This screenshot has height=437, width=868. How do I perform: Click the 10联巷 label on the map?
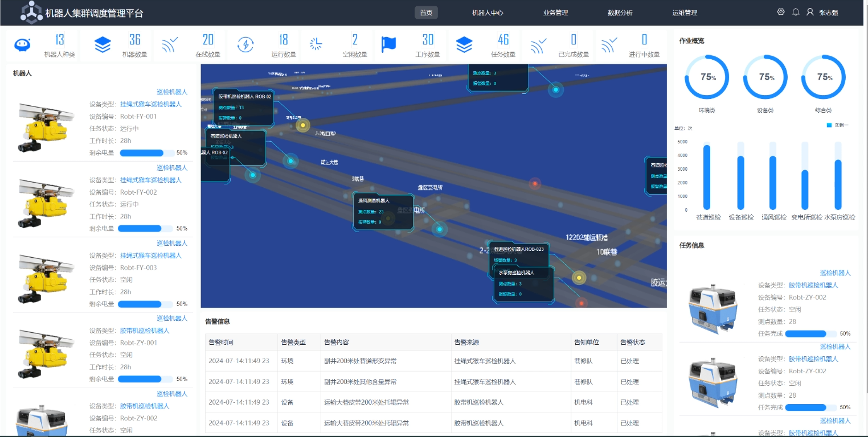[607, 252]
